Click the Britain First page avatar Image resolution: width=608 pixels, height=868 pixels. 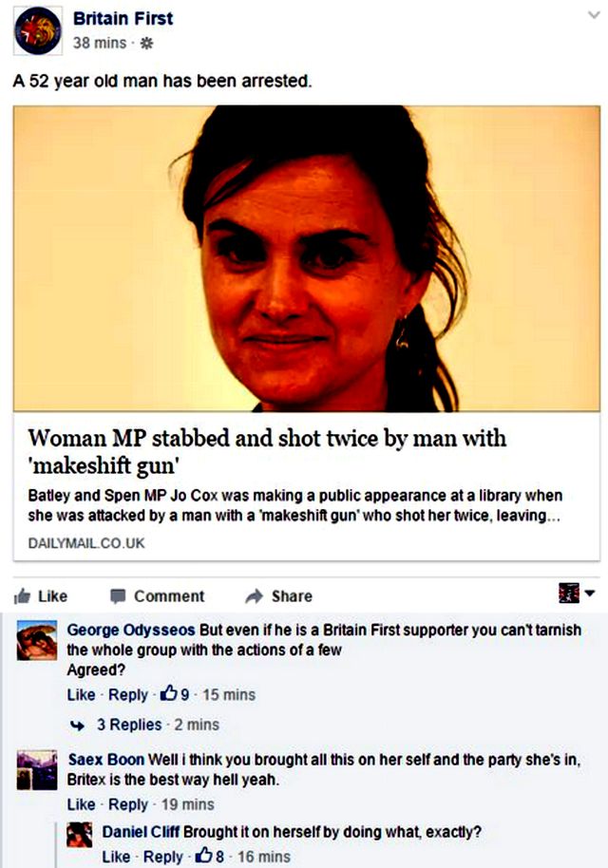point(38,31)
